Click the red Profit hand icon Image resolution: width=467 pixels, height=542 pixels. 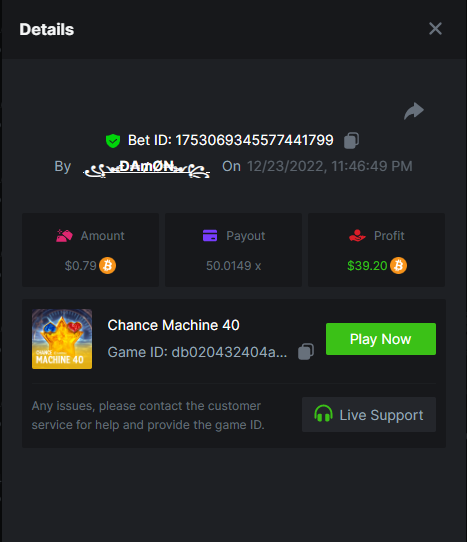point(357,236)
